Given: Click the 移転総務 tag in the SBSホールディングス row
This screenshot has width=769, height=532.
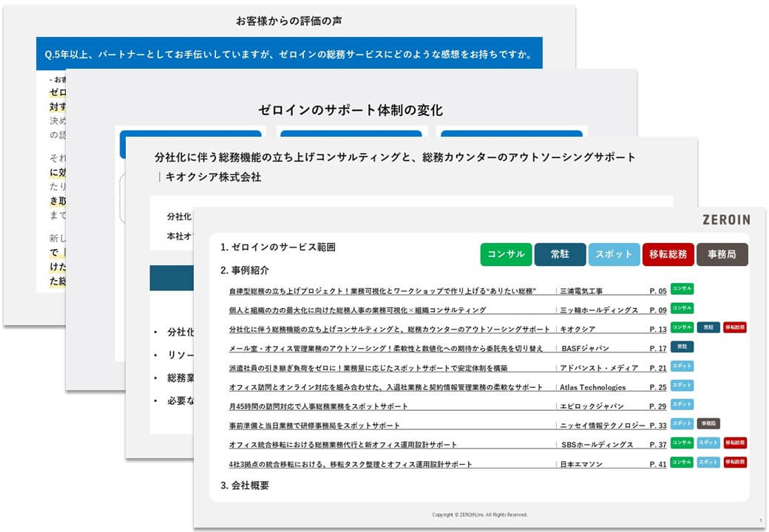Looking at the screenshot, I should click(735, 443).
